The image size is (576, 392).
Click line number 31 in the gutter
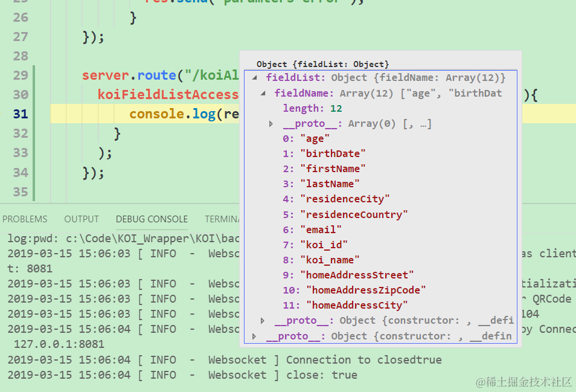click(x=21, y=114)
